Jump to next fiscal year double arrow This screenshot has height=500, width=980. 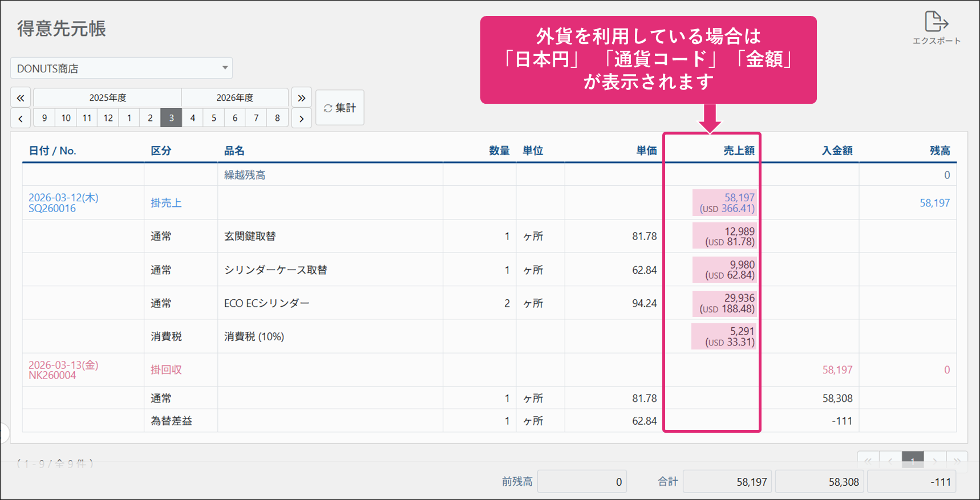point(301,98)
